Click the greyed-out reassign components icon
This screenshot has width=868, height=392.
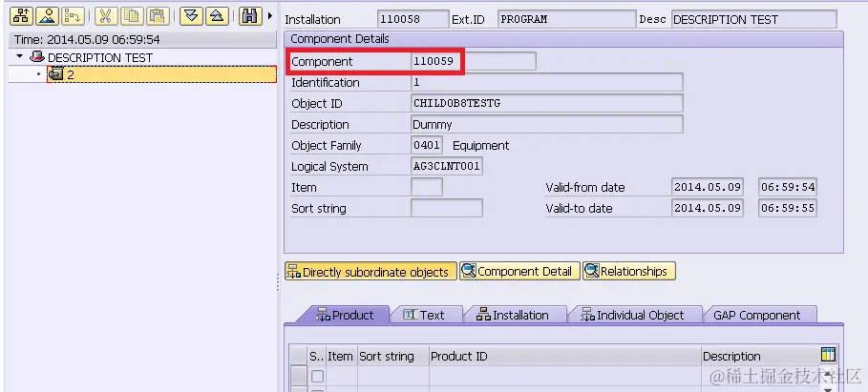tap(73, 16)
